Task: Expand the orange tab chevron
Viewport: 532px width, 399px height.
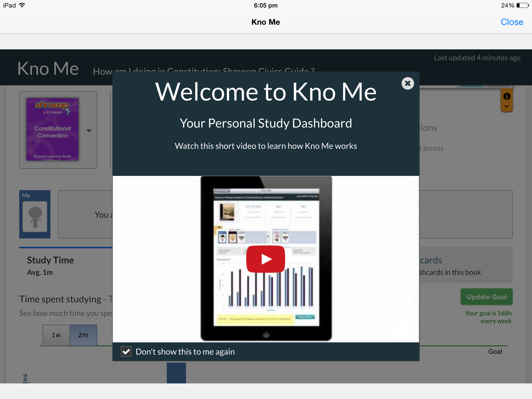Action: 507,106
